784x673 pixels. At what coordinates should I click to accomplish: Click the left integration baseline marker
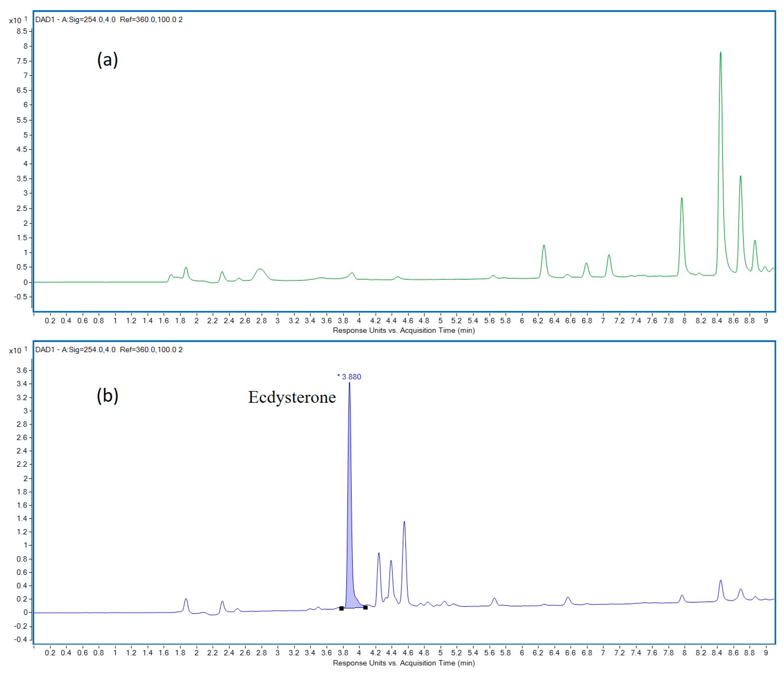pyautogui.click(x=341, y=608)
